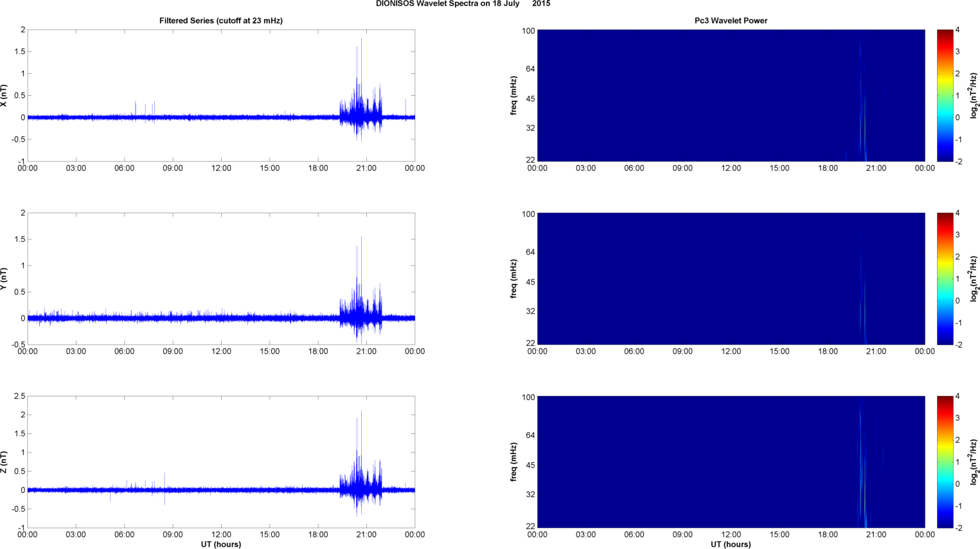Viewport: 980px width, 549px height.
Task: Click the '-2' value below the bottom color bar
Action: (958, 528)
